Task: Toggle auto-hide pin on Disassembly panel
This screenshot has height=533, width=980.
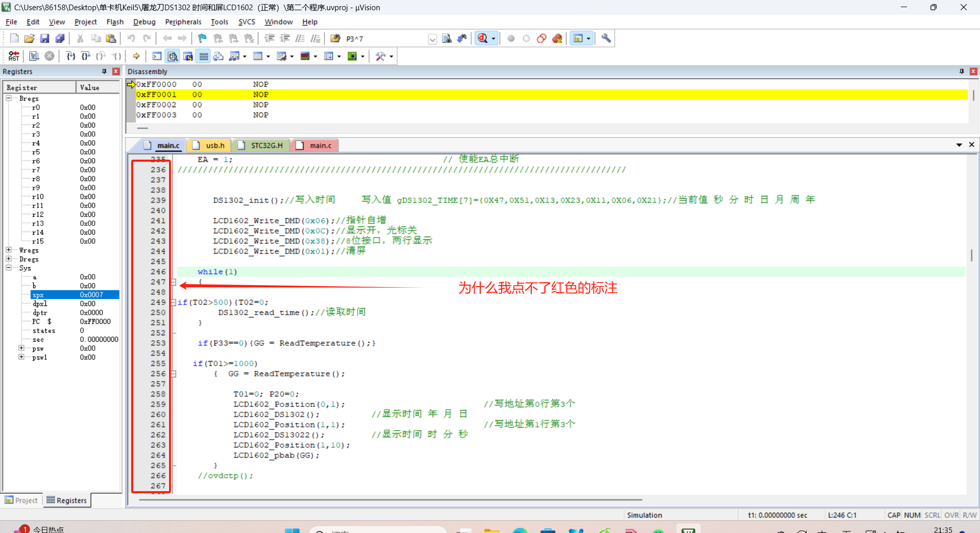Action: pos(962,71)
